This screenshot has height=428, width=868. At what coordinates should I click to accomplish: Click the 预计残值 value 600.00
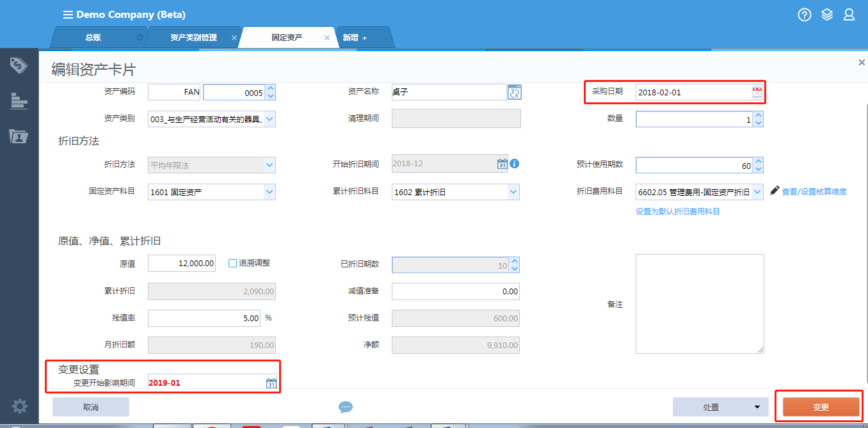click(x=455, y=318)
